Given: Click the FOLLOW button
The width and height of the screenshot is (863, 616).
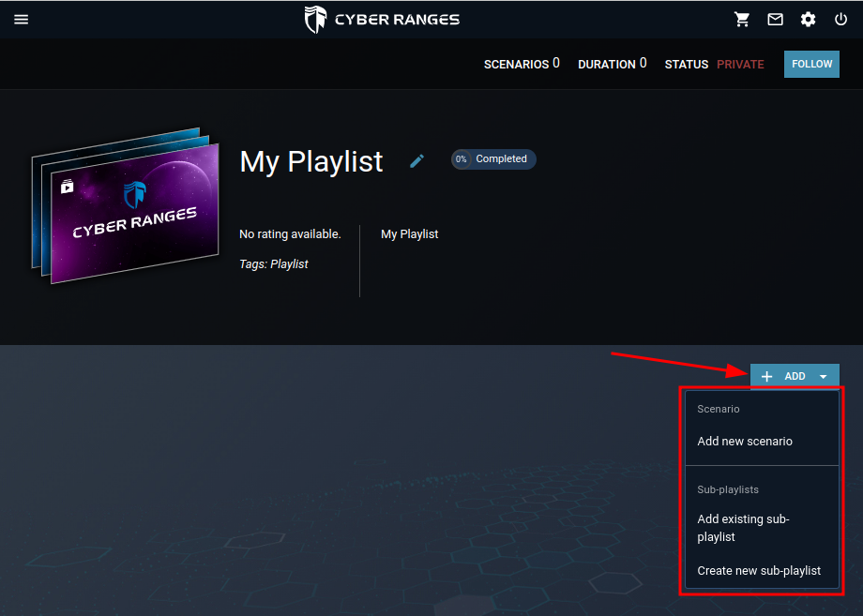Looking at the screenshot, I should click(x=810, y=64).
